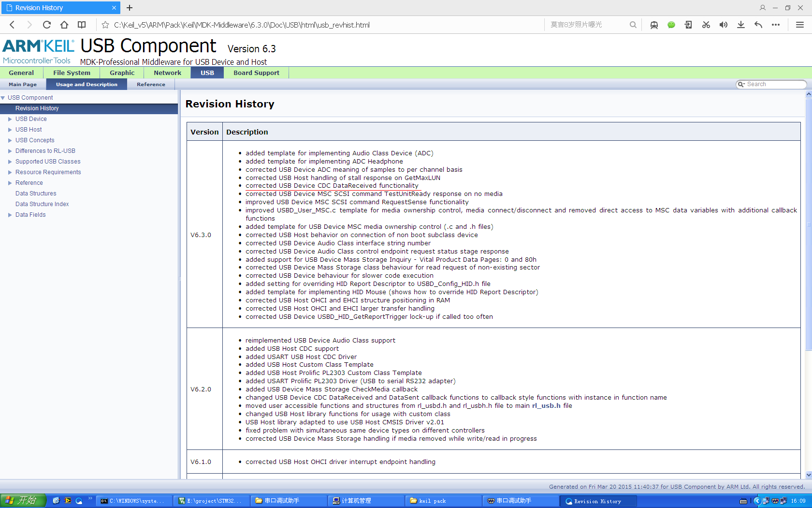
Task: Expand the Data Fields tree node
Action: [x=10, y=215]
